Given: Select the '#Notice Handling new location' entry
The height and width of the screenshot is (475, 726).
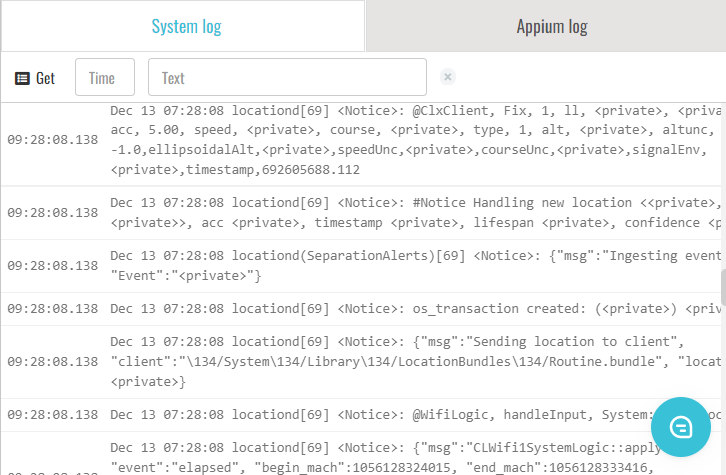Looking at the screenshot, I should point(363,213).
